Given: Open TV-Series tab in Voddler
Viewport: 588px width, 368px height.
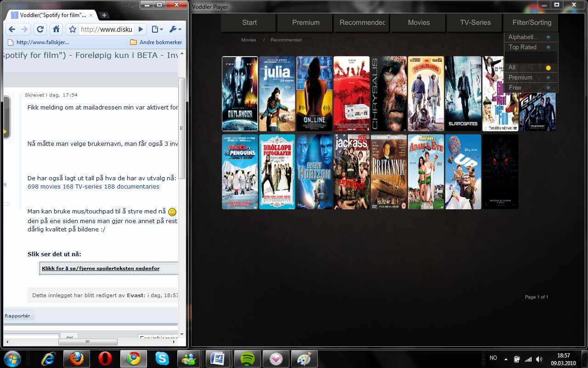Looking at the screenshot, I should click(x=475, y=23).
